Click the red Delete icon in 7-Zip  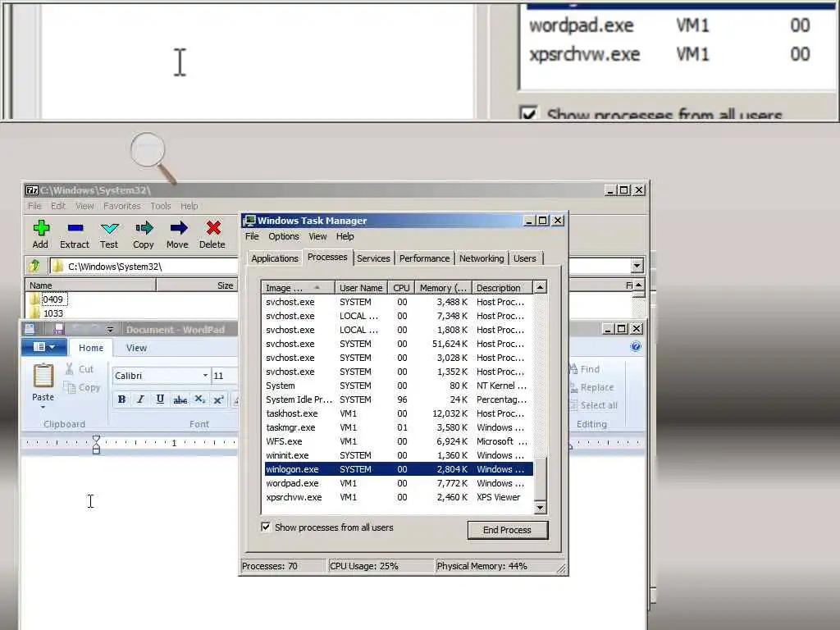213,228
